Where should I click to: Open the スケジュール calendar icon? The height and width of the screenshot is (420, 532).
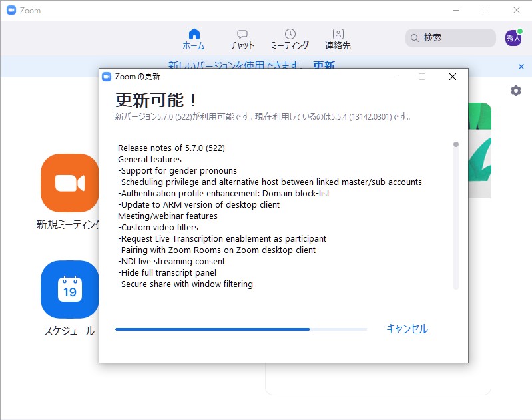tap(69, 290)
